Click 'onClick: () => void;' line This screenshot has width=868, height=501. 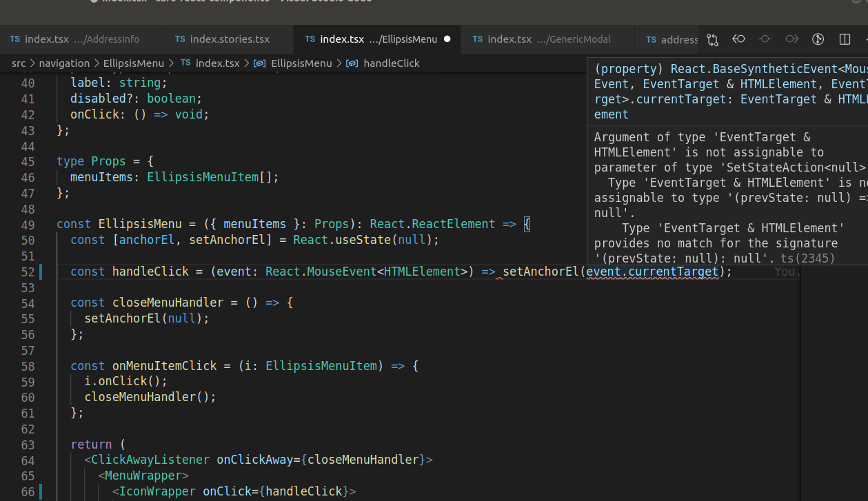[x=140, y=114]
